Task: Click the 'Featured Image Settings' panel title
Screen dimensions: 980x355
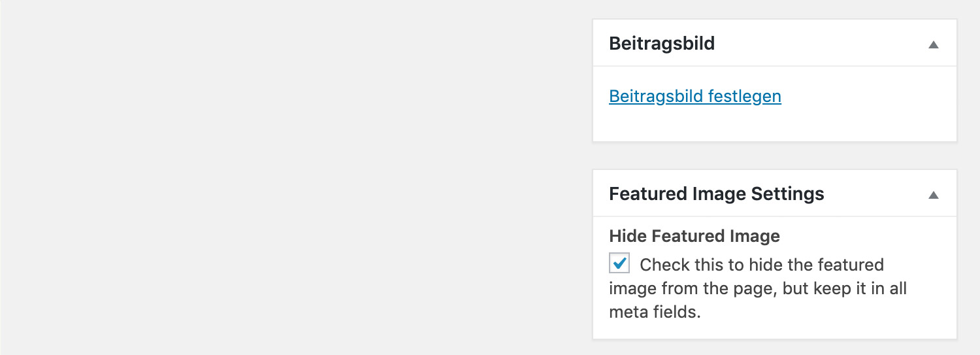Action: (x=716, y=194)
